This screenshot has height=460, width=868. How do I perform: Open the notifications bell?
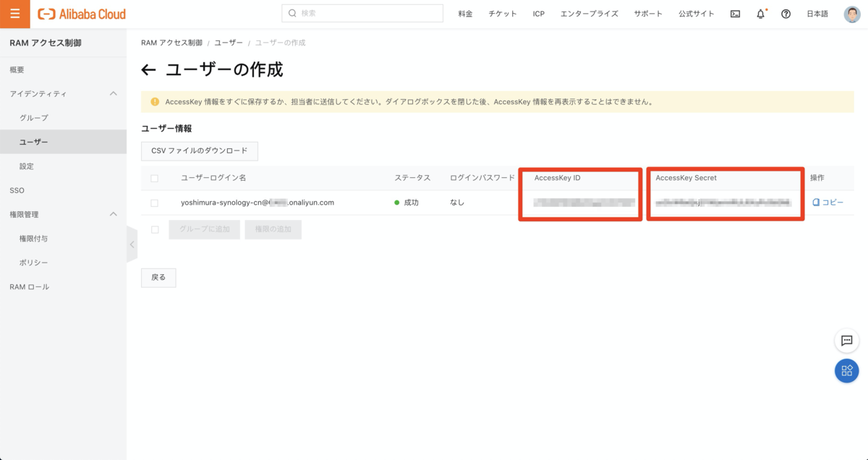click(761, 14)
